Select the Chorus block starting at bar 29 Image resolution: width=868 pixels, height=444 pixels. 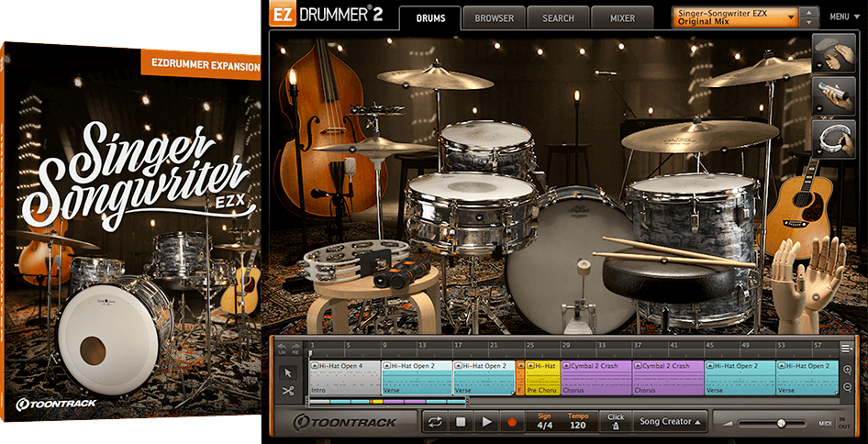click(596, 378)
